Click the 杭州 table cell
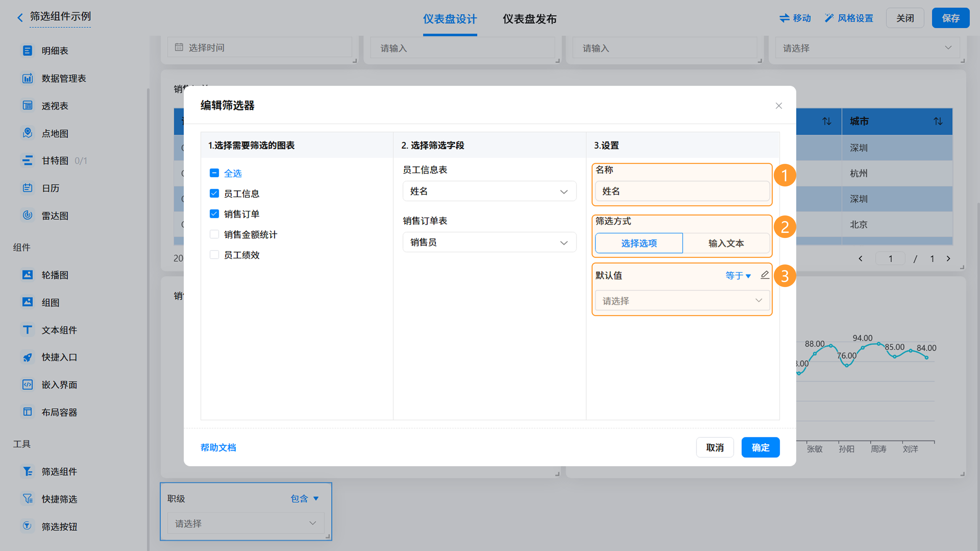The width and height of the screenshot is (980, 551). pos(897,173)
